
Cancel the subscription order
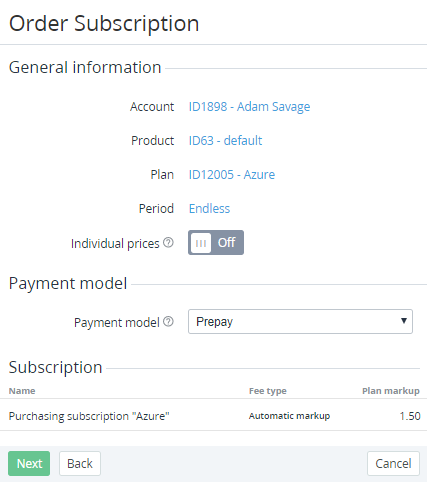coord(393,463)
